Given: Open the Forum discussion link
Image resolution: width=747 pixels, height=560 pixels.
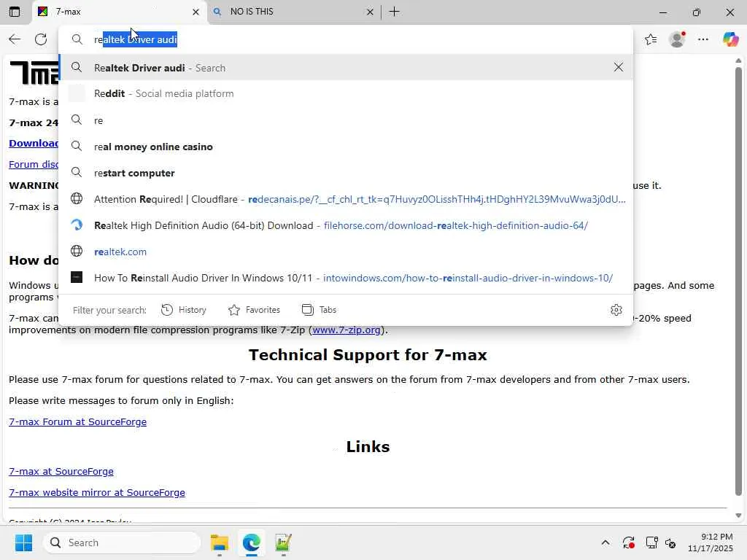Looking at the screenshot, I should pyautogui.click(x=34, y=164).
